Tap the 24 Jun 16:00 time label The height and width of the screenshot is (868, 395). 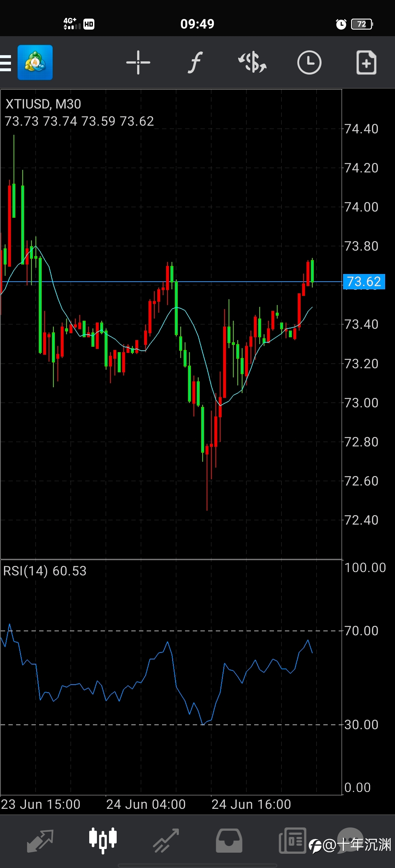(x=251, y=804)
